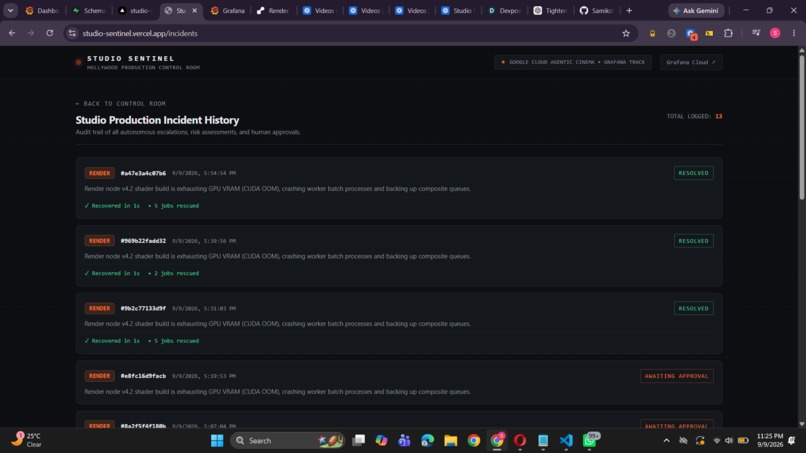Click the 'Total Logged: 13' counter

click(x=694, y=116)
